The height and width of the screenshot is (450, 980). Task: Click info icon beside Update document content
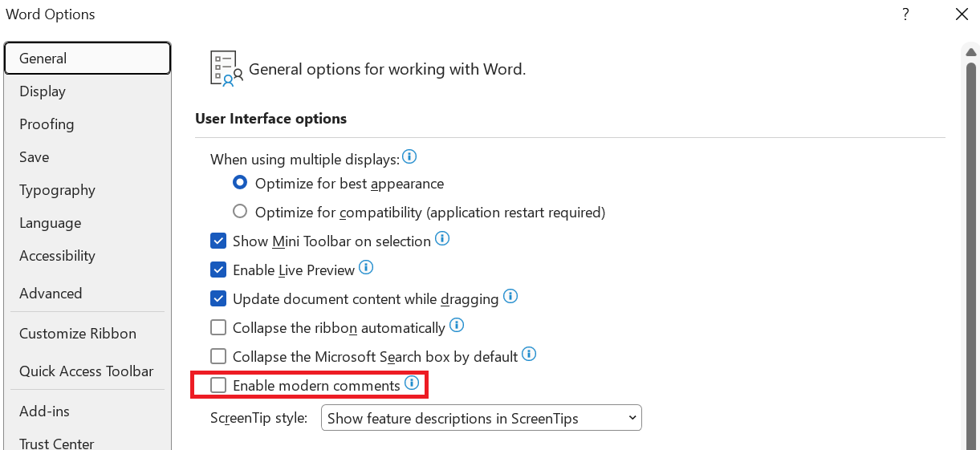tap(510, 296)
